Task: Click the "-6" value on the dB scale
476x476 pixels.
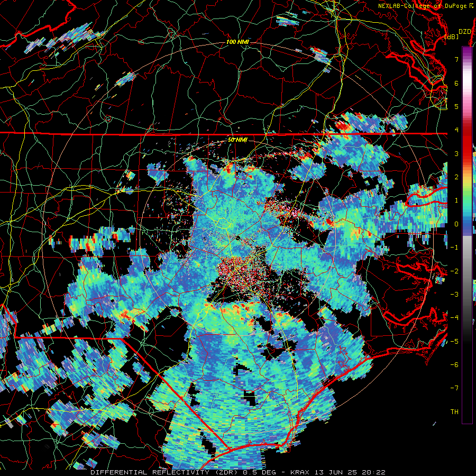Action: pyautogui.click(x=454, y=364)
